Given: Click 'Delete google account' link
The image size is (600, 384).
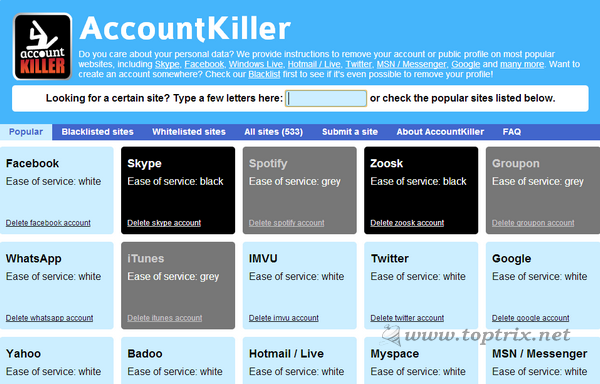Looking at the screenshot, I should click(531, 318).
